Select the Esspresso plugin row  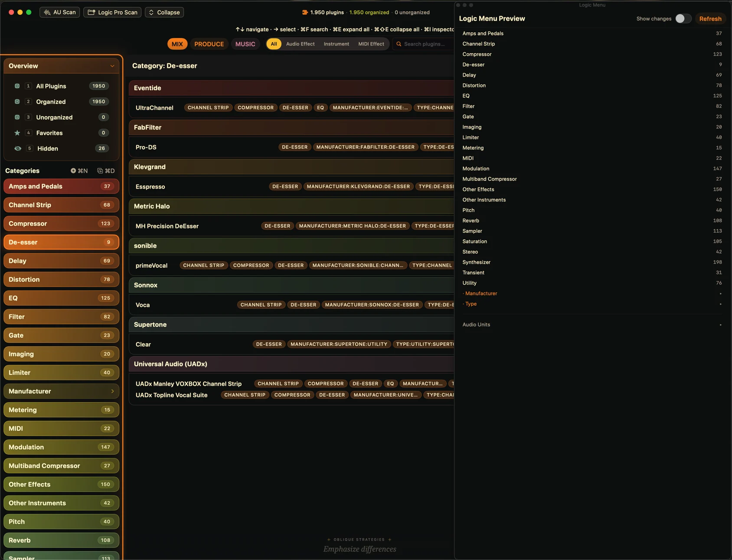pos(291,187)
